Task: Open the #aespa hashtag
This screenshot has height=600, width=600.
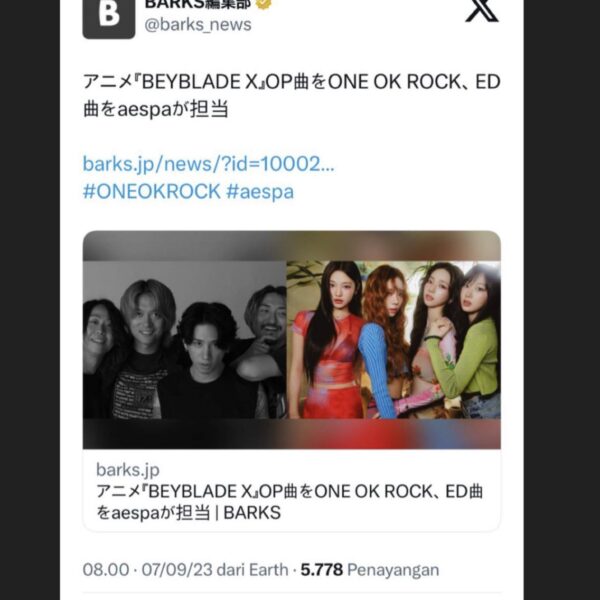Action: (260, 192)
